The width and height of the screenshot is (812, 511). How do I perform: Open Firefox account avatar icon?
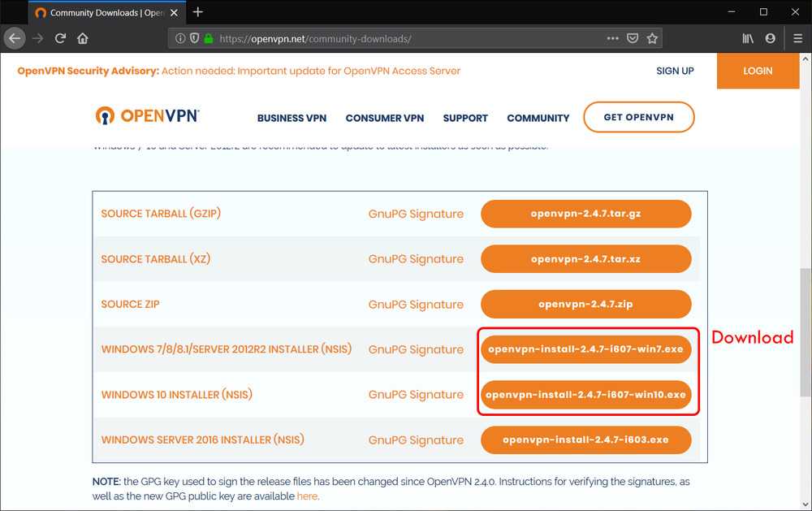770,38
